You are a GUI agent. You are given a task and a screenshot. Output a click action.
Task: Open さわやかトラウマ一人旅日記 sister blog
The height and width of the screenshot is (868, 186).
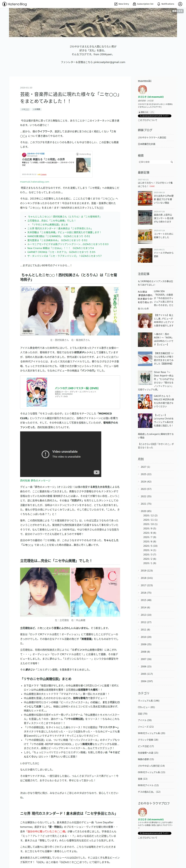tap(152, 137)
